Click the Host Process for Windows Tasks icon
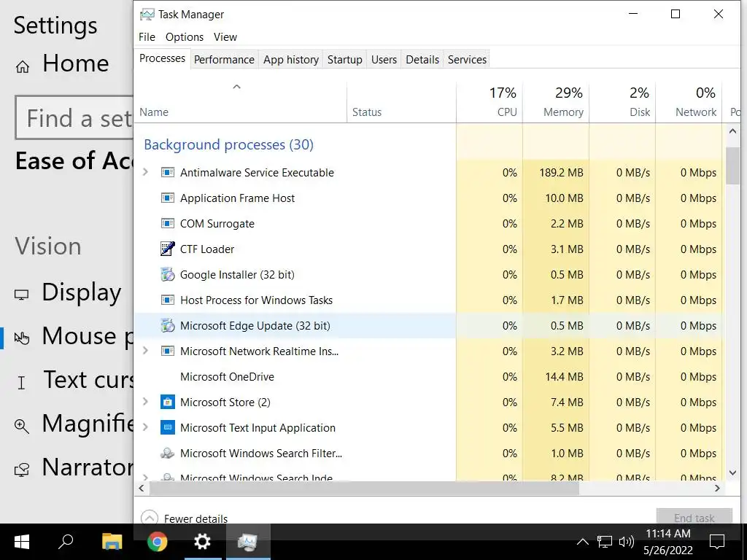 tap(167, 300)
